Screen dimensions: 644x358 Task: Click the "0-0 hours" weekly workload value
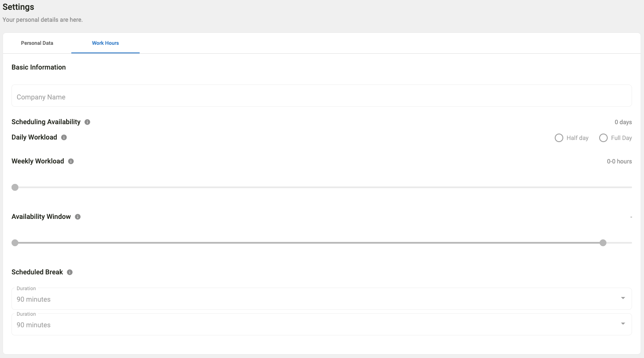point(619,161)
